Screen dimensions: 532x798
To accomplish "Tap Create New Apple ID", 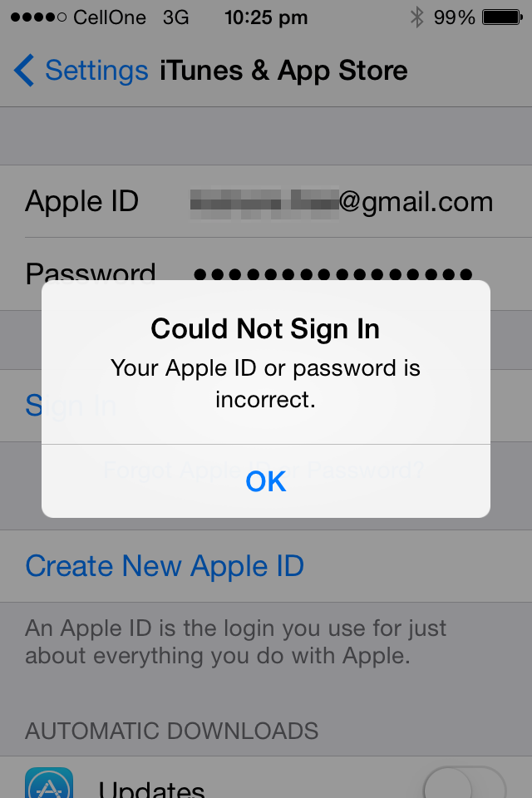I will [x=165, y=566].
